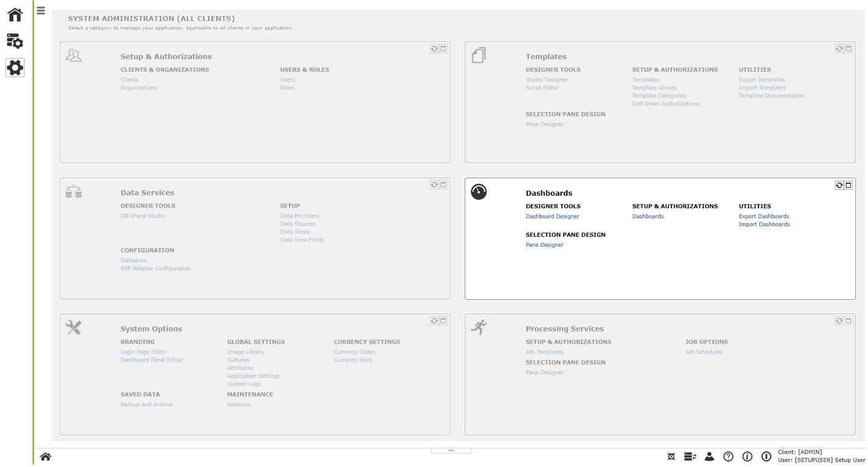Open Help question mark icon
868x467 pixels.
(728, 457)
